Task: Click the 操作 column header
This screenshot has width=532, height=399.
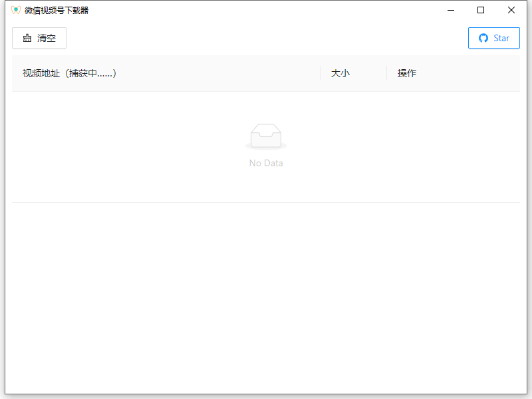Action: tap(407, 73)
